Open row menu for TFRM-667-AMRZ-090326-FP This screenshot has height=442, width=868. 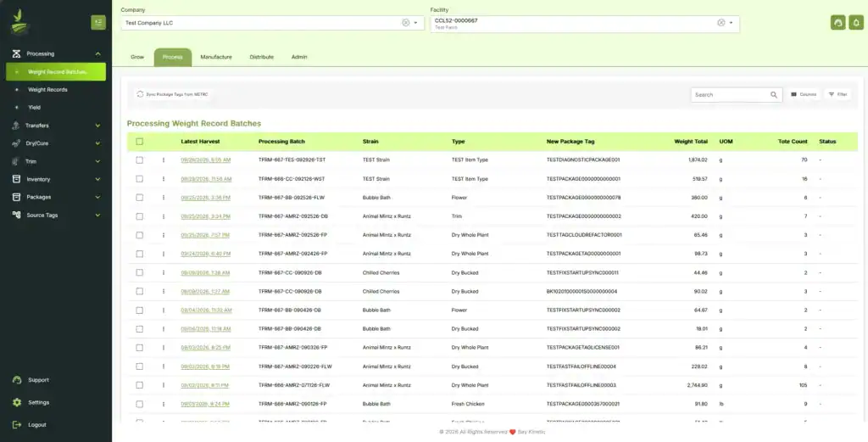[164, 348]
